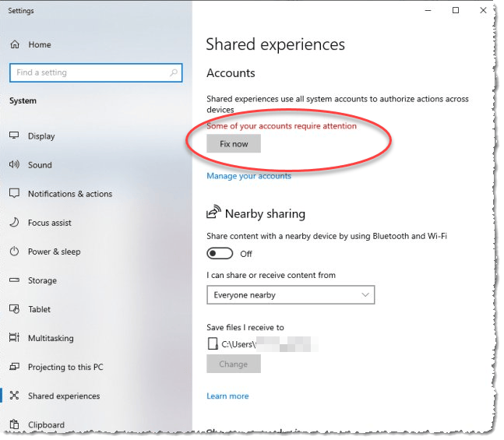Click the Home icon in sidebar
This screenshot has width=504, height=440.
click(15, 44)
